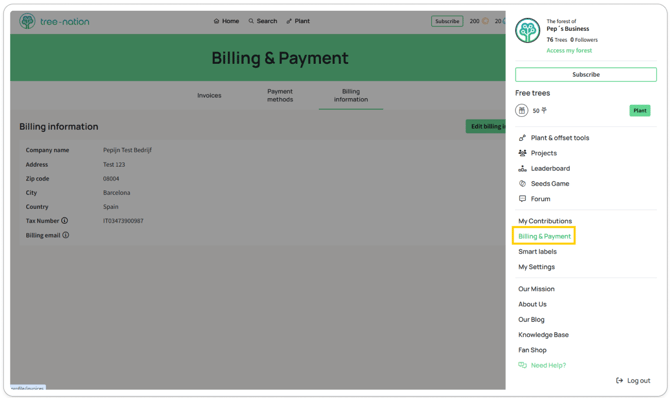Open Search in top navigation
Image resolution: width=670 pixels, height=398 pixels.
263,21
